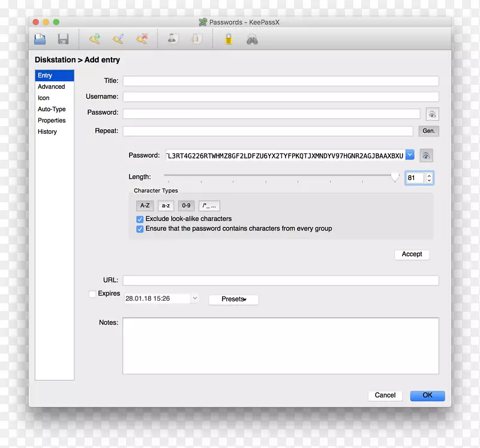Click the Gen. password generator button
The image size is (480, 448).
(x=428, y=131)
